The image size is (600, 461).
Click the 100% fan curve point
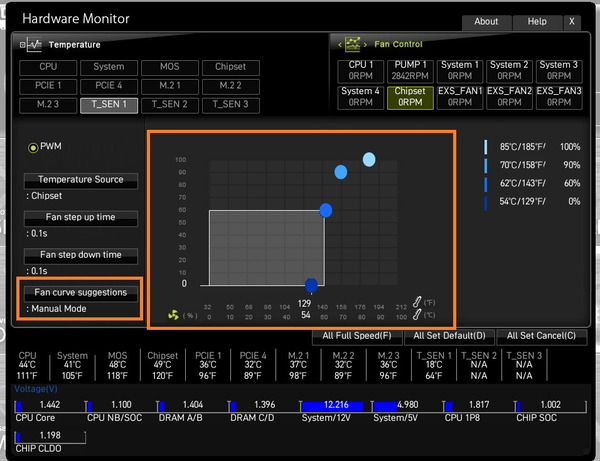pos(369,160)
